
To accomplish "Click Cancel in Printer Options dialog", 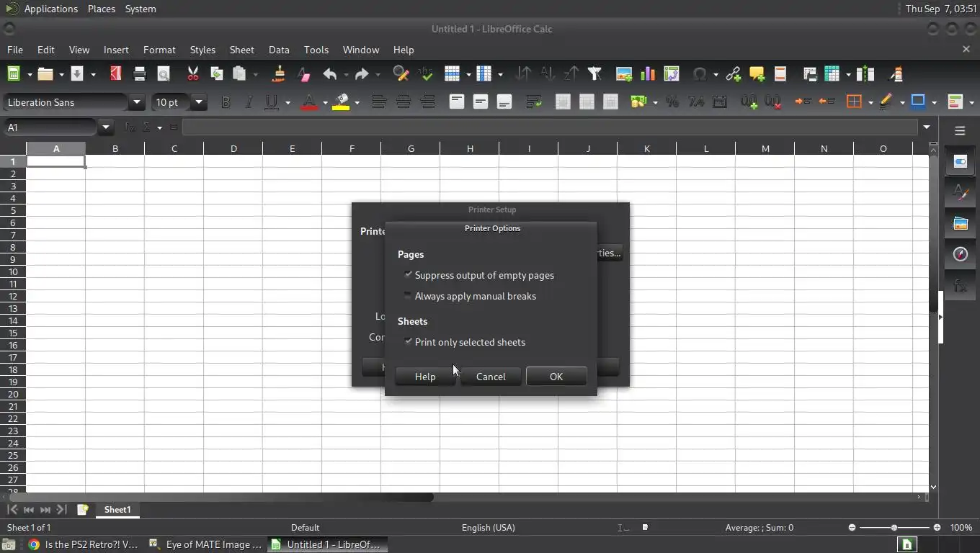I will point(491,377).
